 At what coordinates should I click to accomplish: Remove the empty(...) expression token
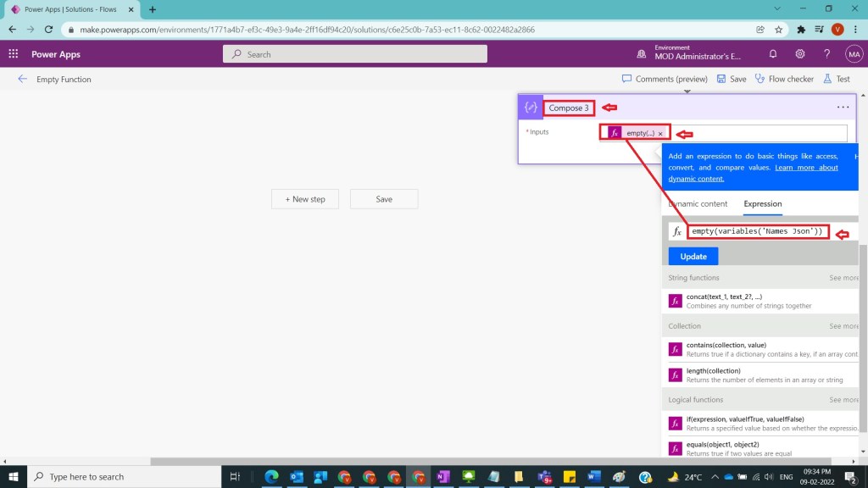(x=660, y=134)
